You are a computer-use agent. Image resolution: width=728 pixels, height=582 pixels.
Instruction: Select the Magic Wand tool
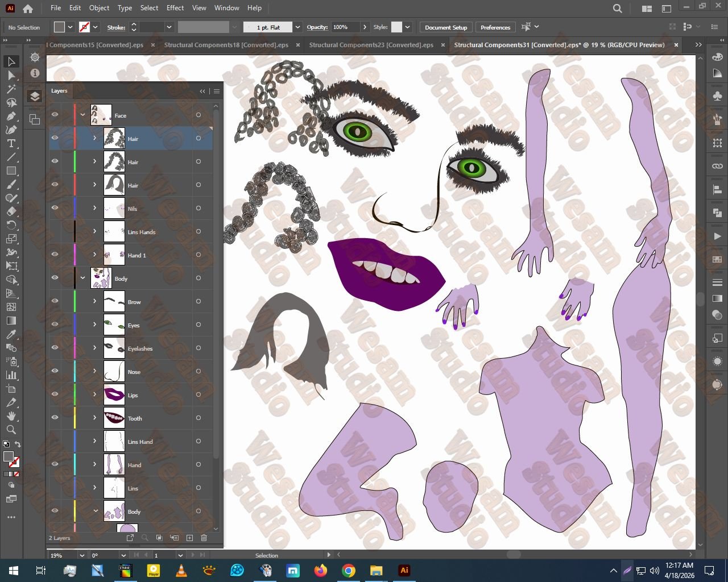coord(11,89)
